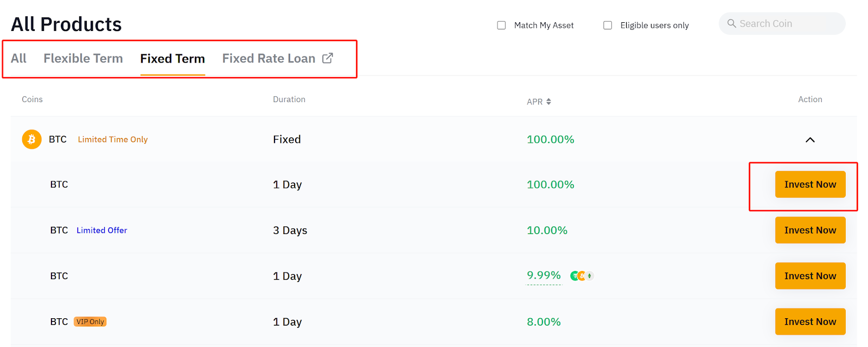Switch to the All tab
This screenshot has width=868, height=347.
pos(18,59)
